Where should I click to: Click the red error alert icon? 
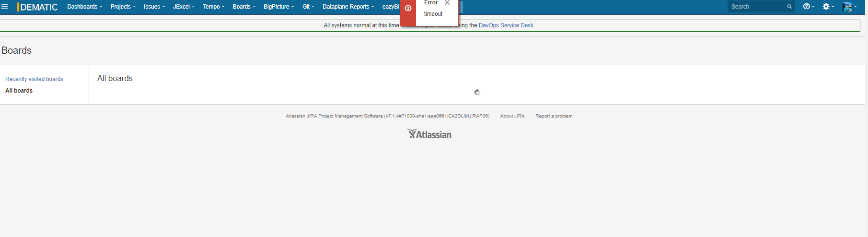(x=408, y=8)
